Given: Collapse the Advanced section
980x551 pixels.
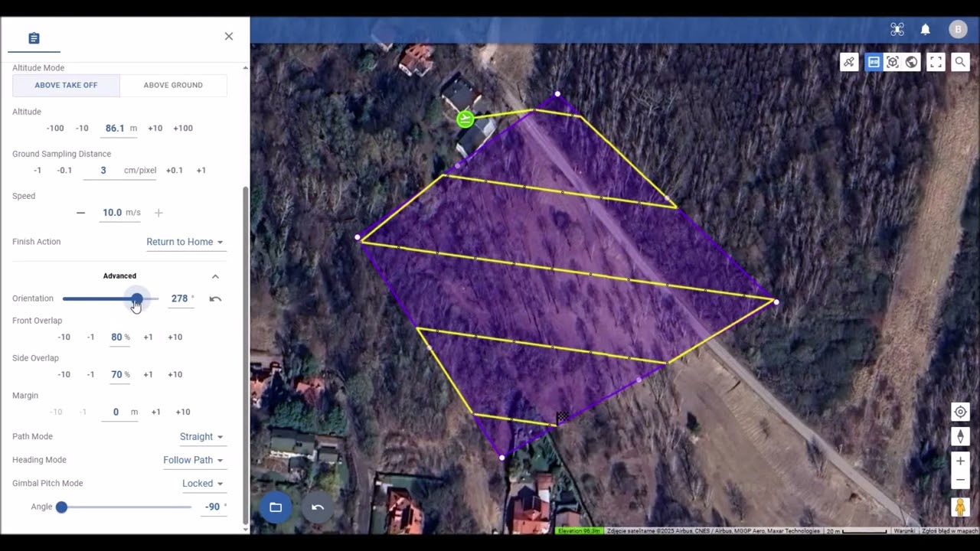Looking at the screenshot, I should [215, 276].
